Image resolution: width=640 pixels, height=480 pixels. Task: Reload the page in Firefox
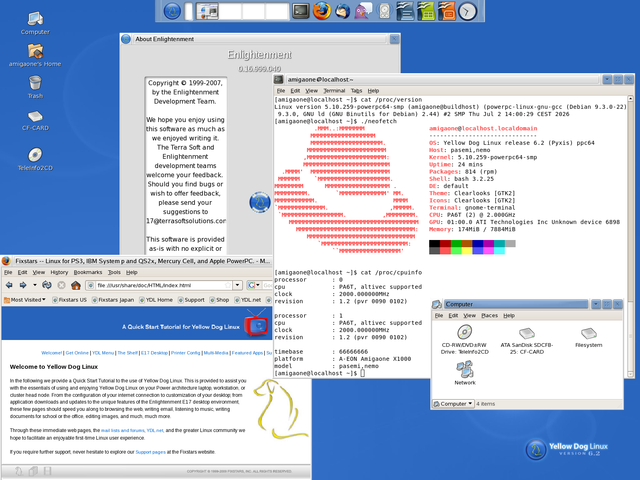pos(47,285)
